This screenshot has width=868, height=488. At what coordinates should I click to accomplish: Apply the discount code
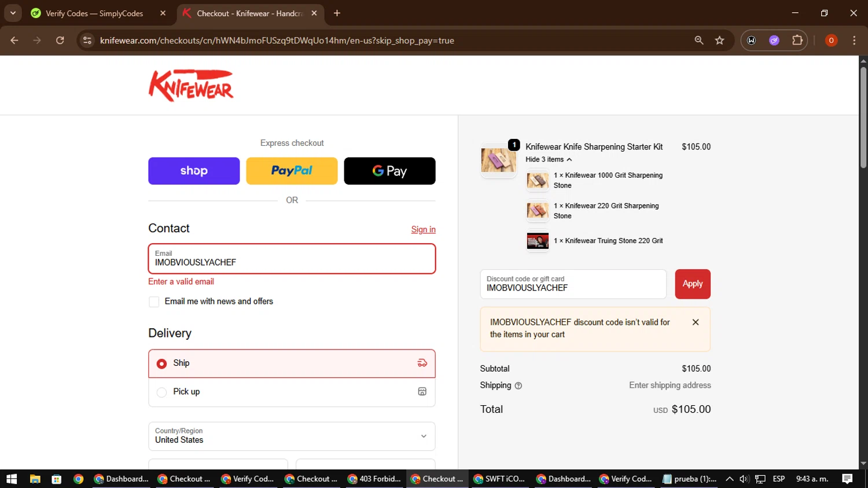click(693, 284)
